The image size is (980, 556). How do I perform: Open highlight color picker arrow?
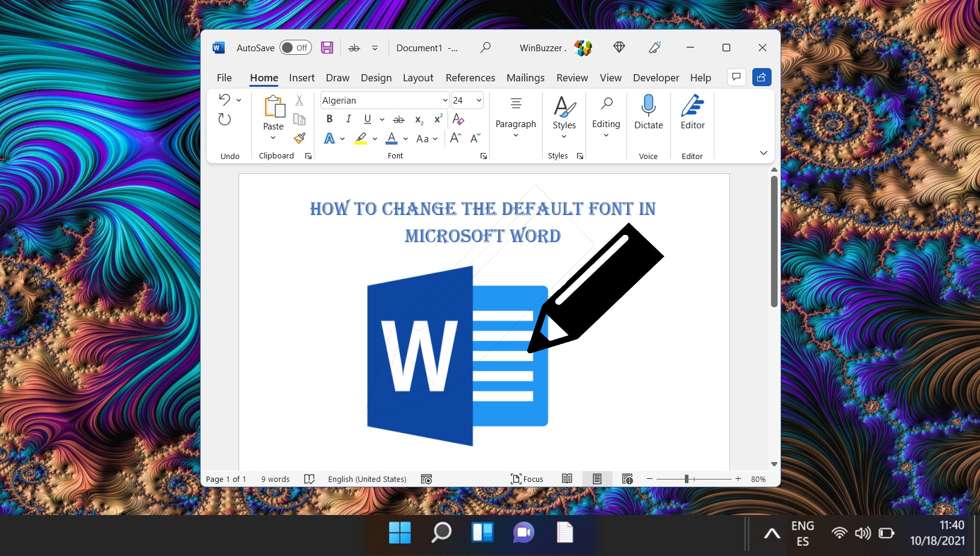coord(375,139)
